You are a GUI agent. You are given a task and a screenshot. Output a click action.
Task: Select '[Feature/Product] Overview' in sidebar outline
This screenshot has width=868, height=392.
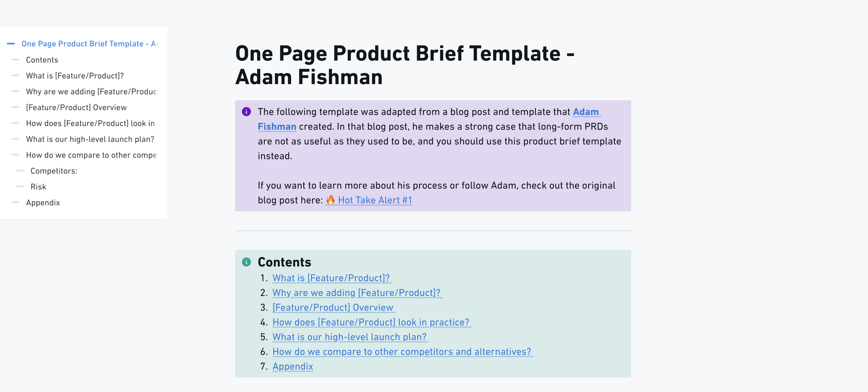[76, 108]
